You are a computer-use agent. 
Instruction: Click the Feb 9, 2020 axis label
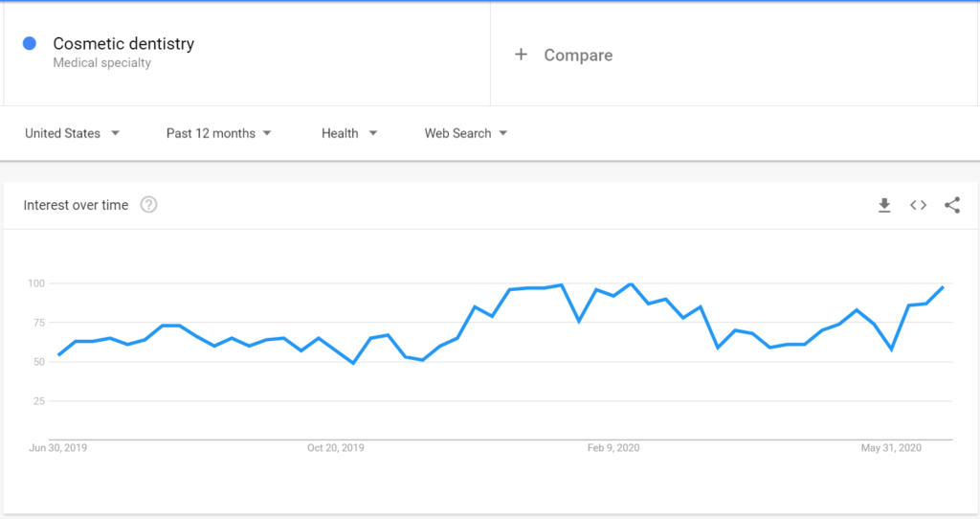click(x=613, y=447)
